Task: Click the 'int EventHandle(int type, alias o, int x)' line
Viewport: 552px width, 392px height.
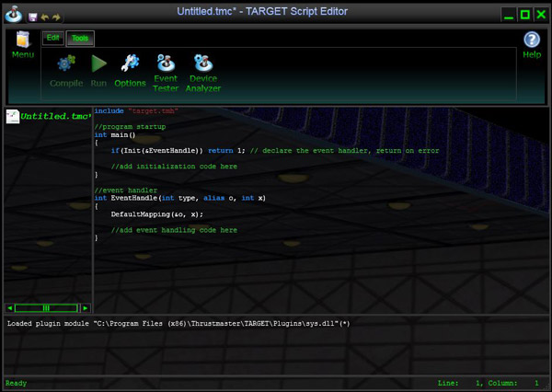Action: click(x=180, y=198)
